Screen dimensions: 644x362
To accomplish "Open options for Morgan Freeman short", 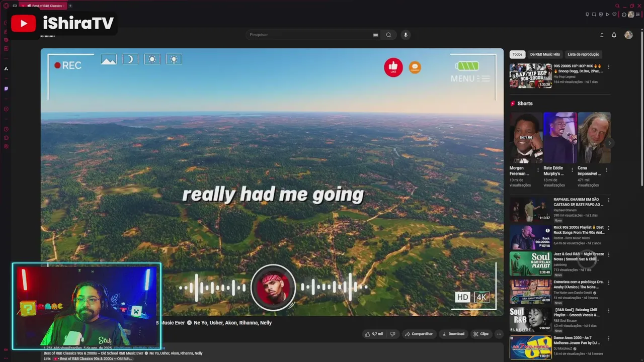I will pyautogui.click(x=538, y=170).
